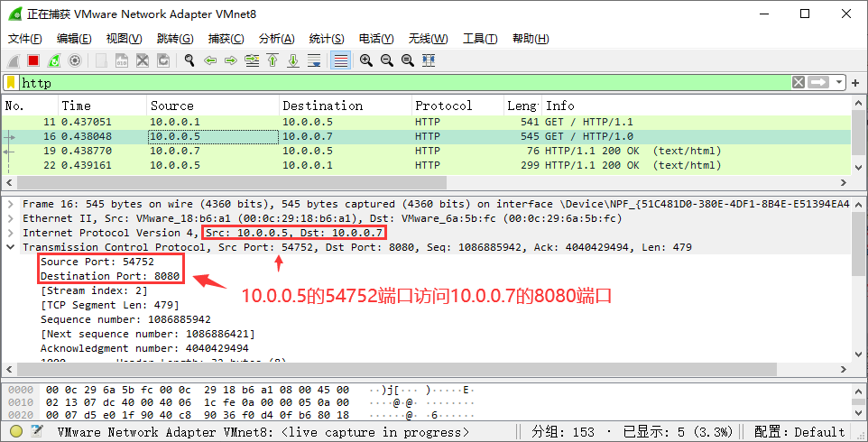Sort by the No. column header
Screen dimensions: 868x442
(x=30, y=106)
